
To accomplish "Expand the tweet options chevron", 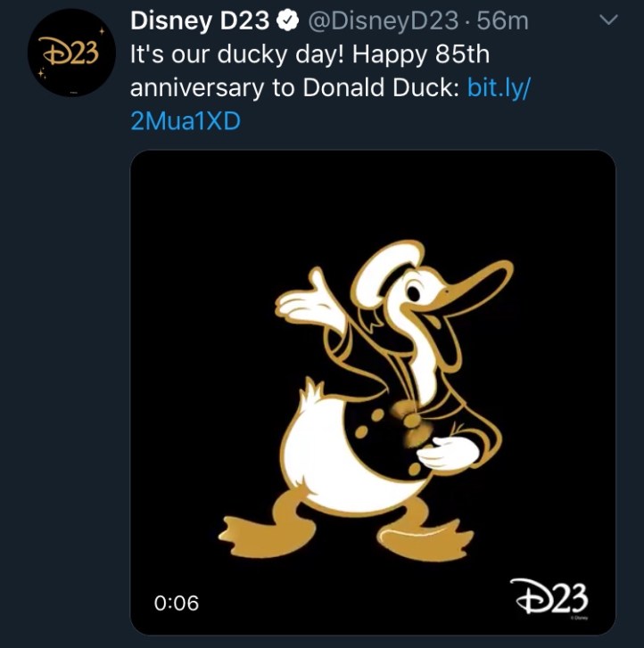I will coord(610,20).
